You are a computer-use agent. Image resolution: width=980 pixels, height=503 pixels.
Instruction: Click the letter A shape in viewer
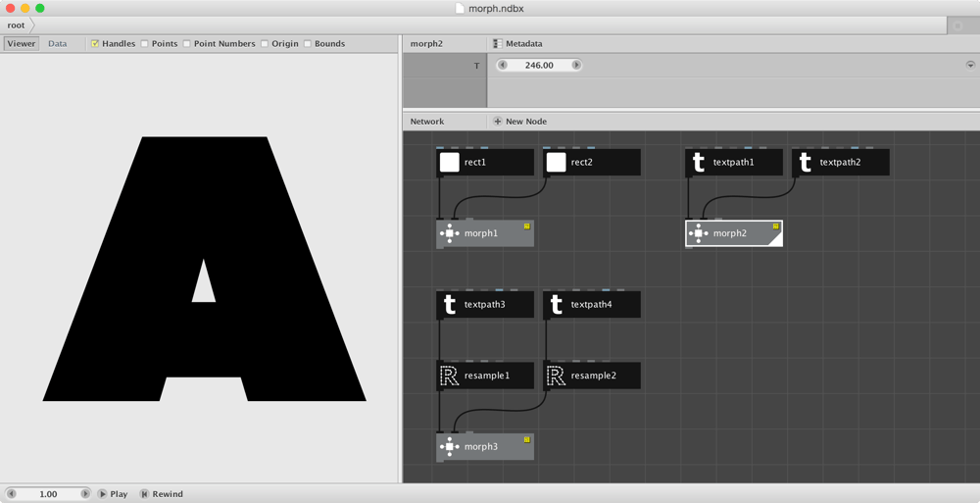[x=205, y=269]
